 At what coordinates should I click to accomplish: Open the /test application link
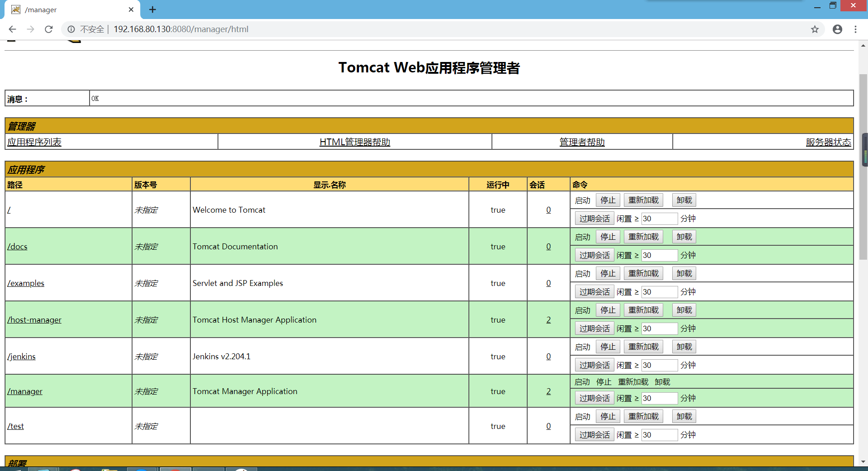(x=15, y=426)
